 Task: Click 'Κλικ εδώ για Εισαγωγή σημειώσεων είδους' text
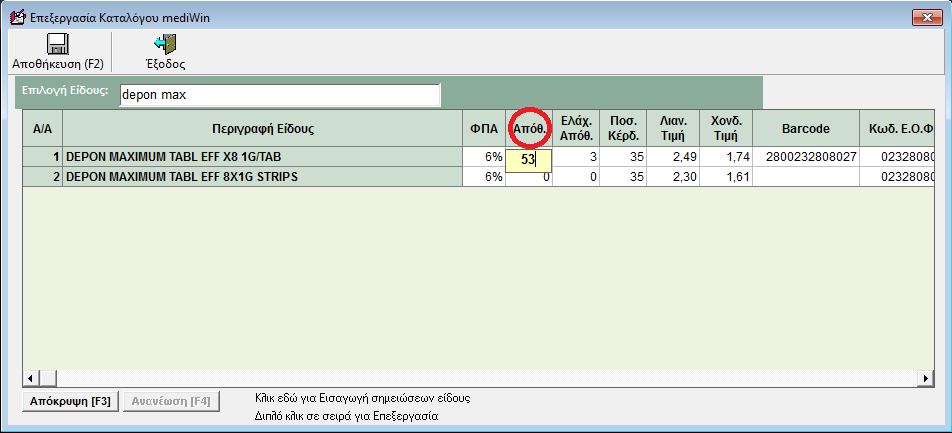coord(362,398)
